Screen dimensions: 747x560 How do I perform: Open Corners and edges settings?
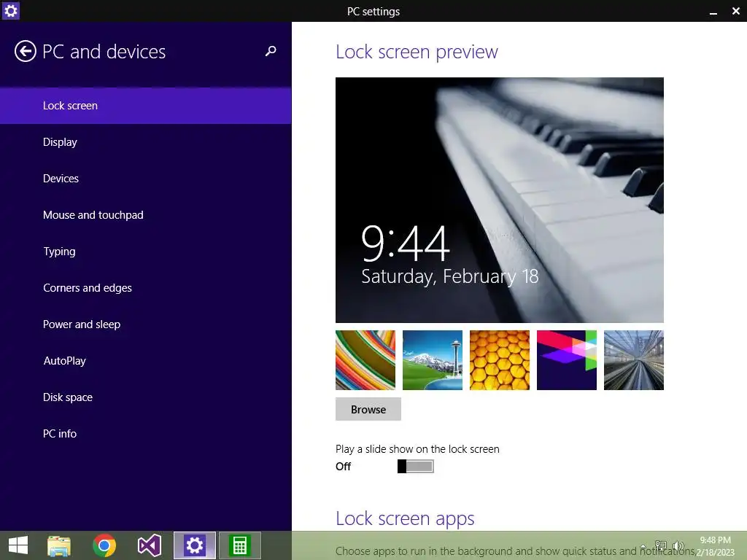tap(145, 287)
